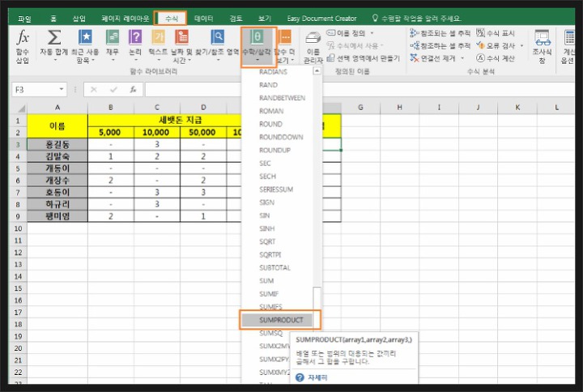Open the Financial (재무) function library
This screenshot has height=392, width=583.
113,46
